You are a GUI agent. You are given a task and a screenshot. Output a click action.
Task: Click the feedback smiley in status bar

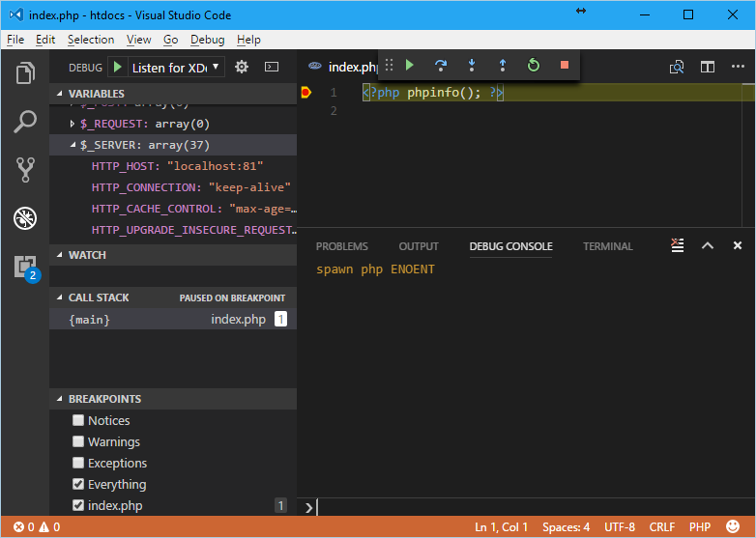click(x=733, y=526)
